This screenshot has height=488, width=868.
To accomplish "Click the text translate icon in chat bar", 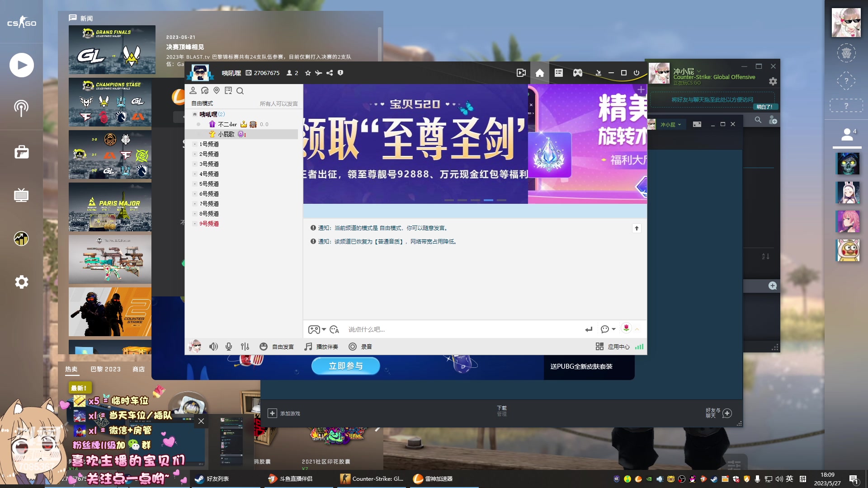I will [335, 329].
